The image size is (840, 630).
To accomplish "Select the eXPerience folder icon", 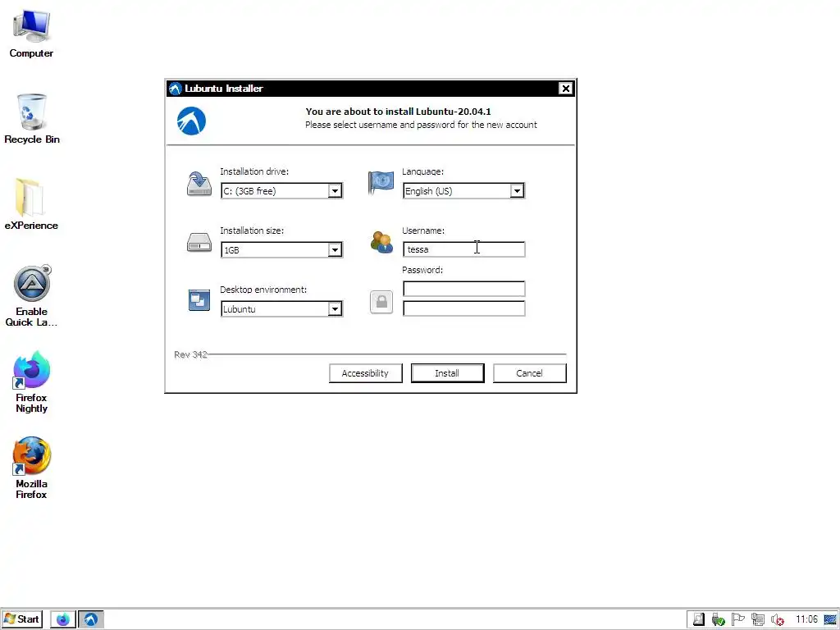I will click(31, 204).
